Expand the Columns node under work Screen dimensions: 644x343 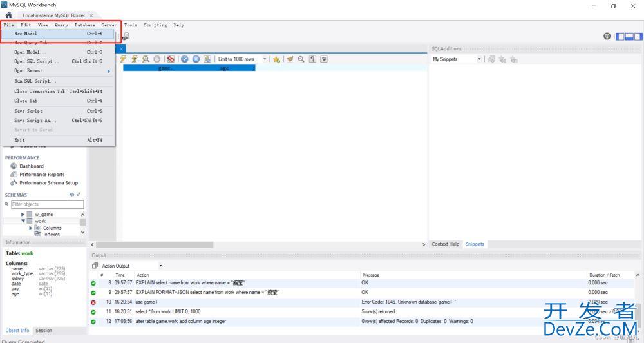[31, 228]
